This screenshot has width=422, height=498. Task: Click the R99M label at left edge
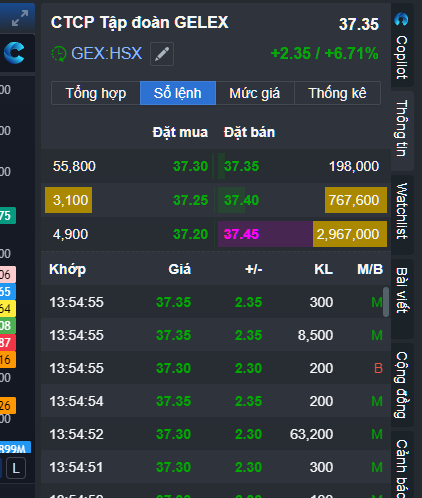pyautogui.click(x=15, y=448)
